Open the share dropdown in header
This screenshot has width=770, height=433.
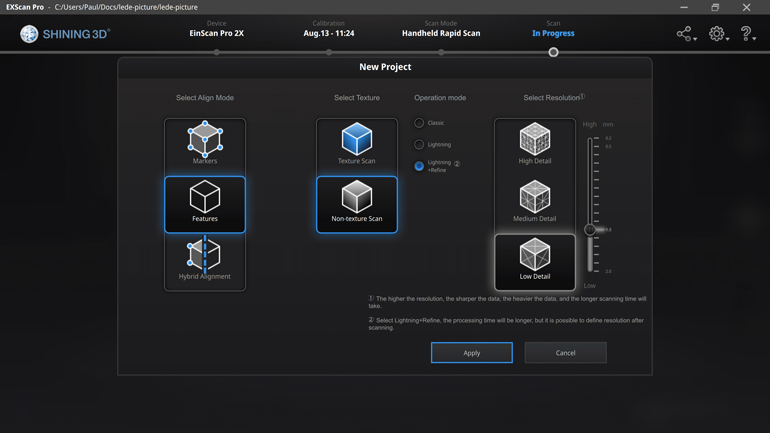coord(685,34)
